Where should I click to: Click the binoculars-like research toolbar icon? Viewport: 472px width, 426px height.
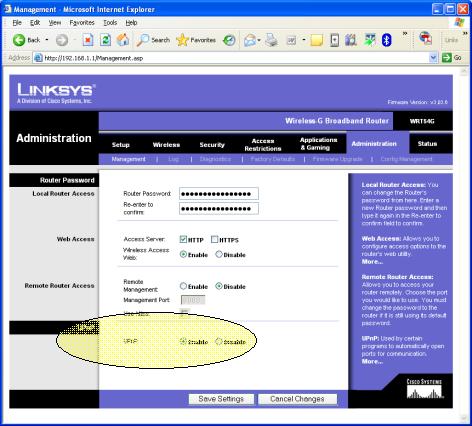pos(351,40)
